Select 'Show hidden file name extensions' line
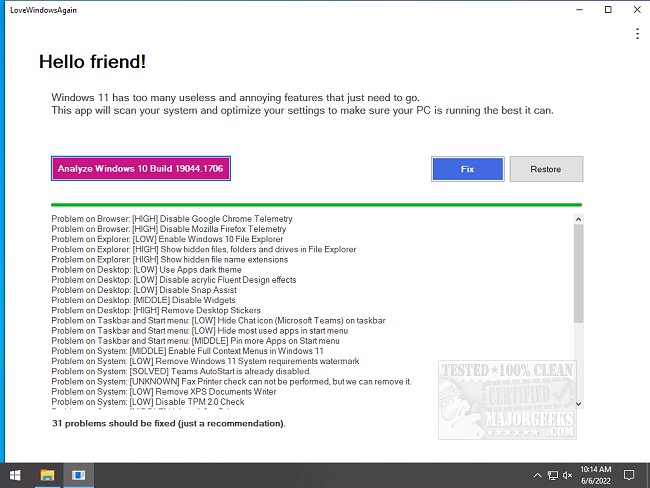 (x=170, y=260)
